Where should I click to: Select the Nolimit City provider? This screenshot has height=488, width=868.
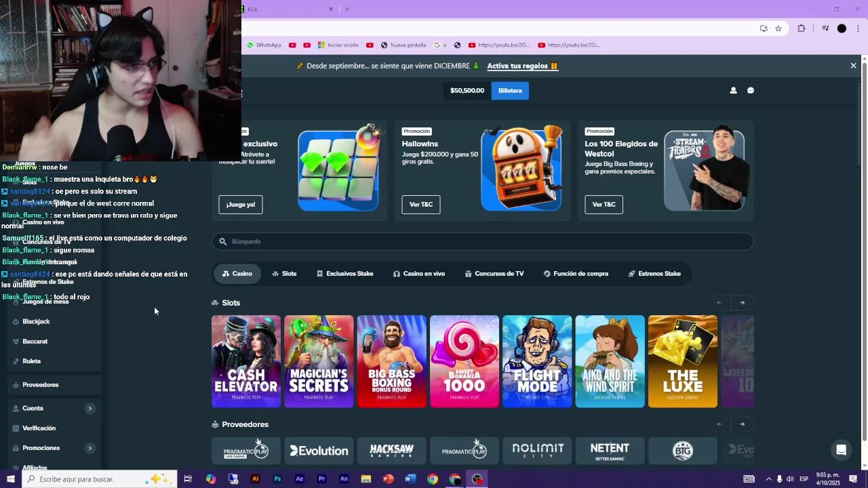537,451
